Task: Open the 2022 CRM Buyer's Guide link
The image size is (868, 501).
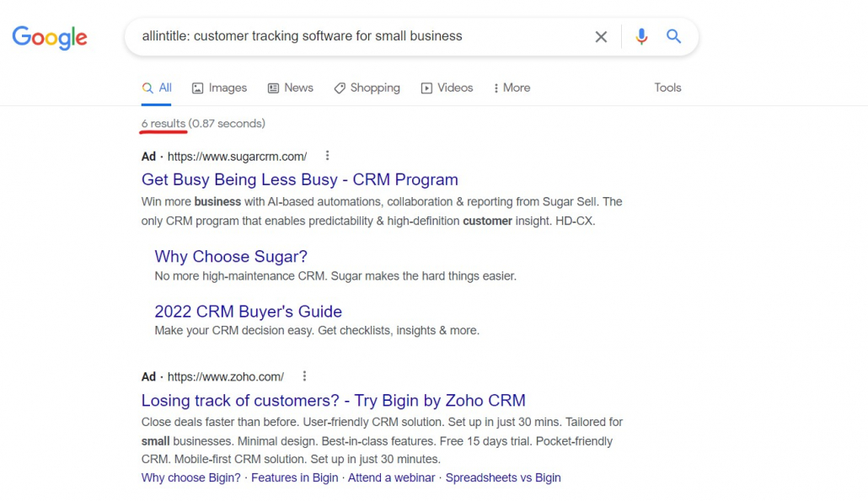Action: (248, 312)
